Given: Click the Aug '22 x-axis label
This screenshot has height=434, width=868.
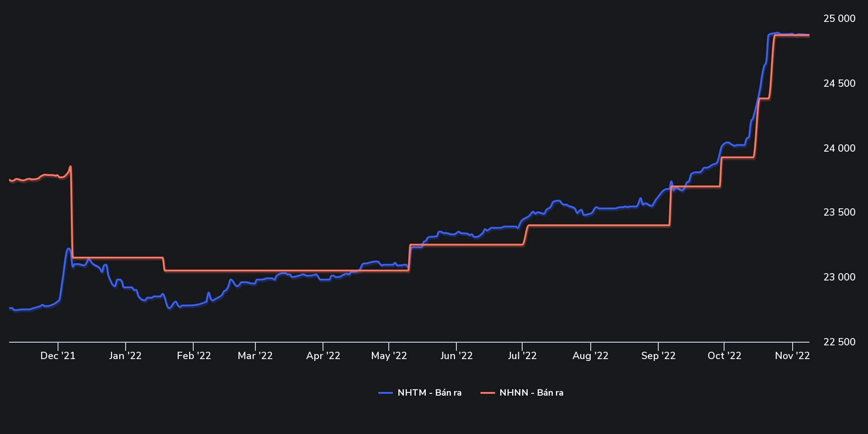Looking at the screenshot, I should [590, 356].
